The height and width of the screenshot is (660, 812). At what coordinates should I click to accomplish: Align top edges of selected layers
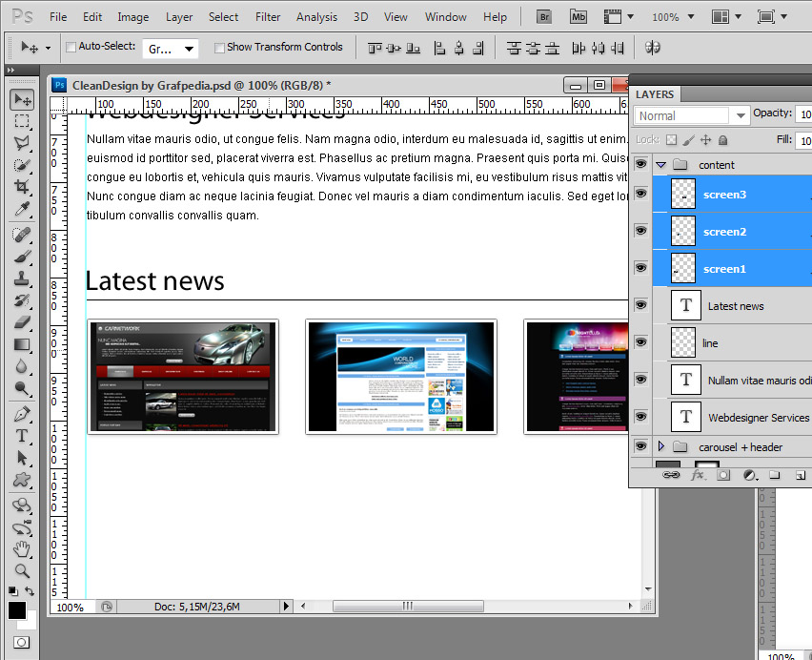(x=375, y=49)
